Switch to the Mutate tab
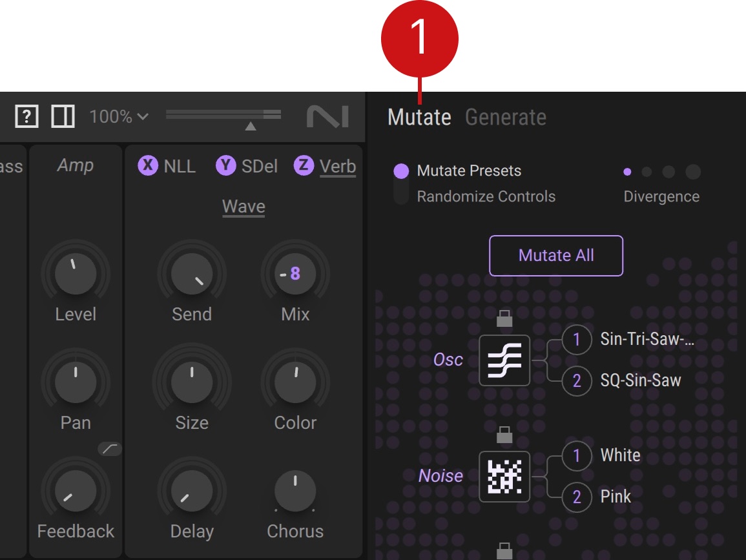 [x=419, y=118]
